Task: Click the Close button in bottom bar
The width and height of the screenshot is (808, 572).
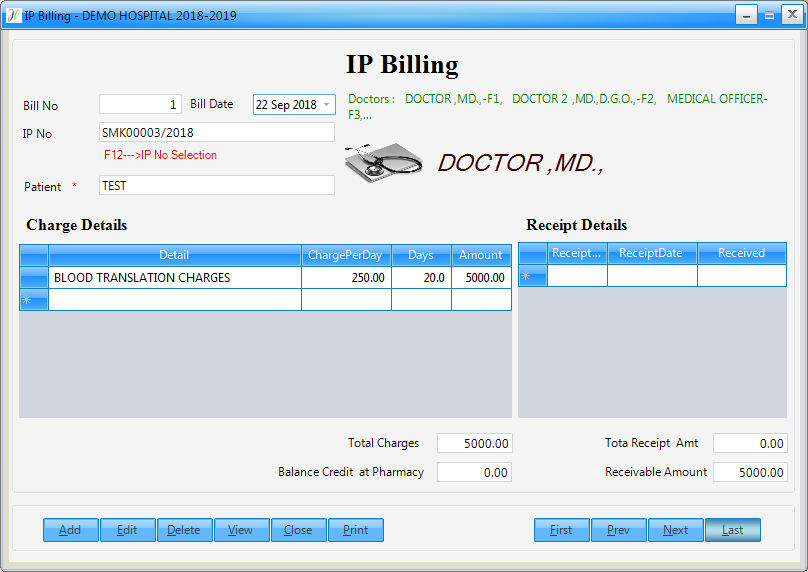Action: coord(298,530)
